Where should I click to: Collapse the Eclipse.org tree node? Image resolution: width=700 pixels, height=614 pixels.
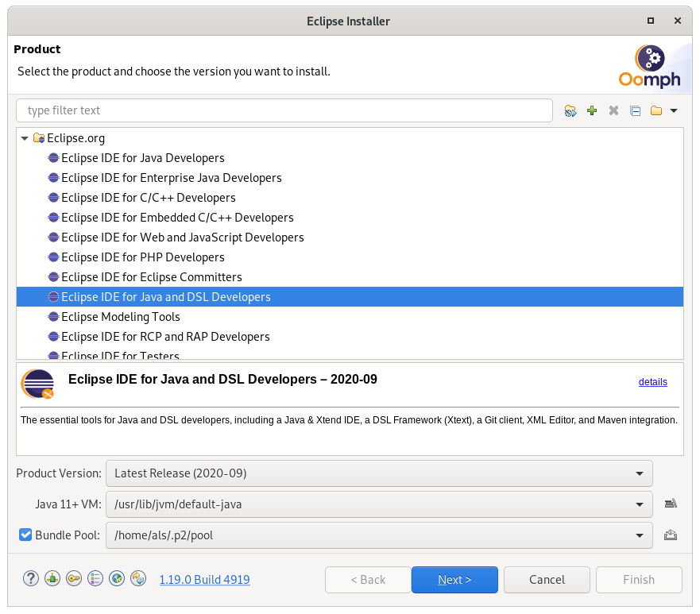pos(25,138)
